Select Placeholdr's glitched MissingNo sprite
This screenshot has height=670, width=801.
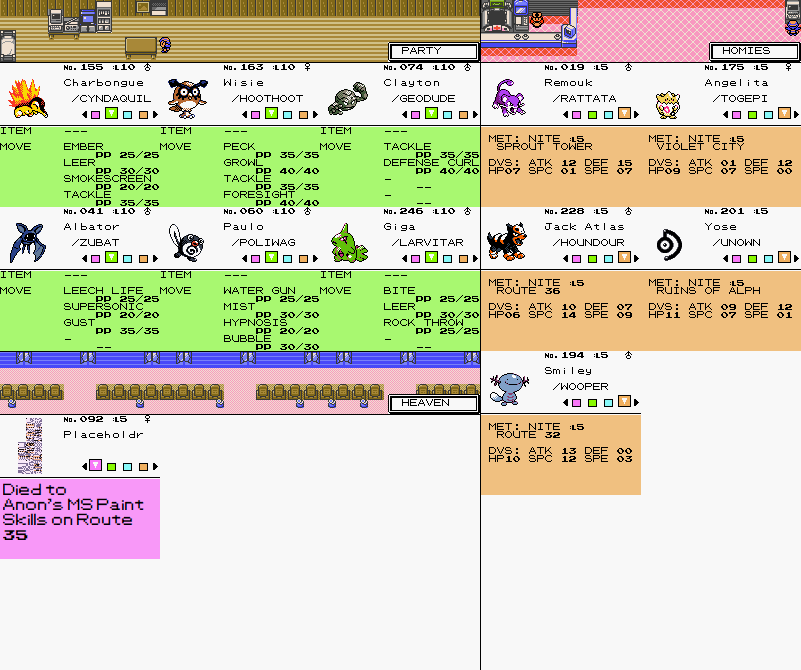pos(31,445)
